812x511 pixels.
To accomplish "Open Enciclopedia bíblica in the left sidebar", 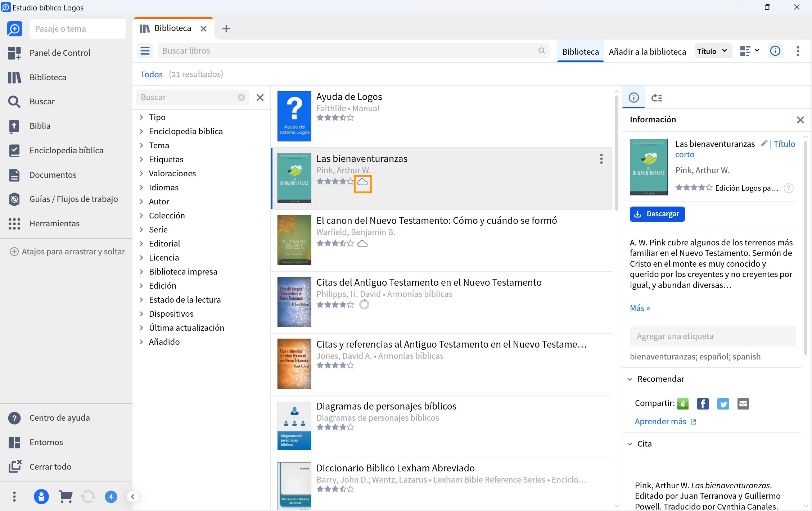I will 56,150.
